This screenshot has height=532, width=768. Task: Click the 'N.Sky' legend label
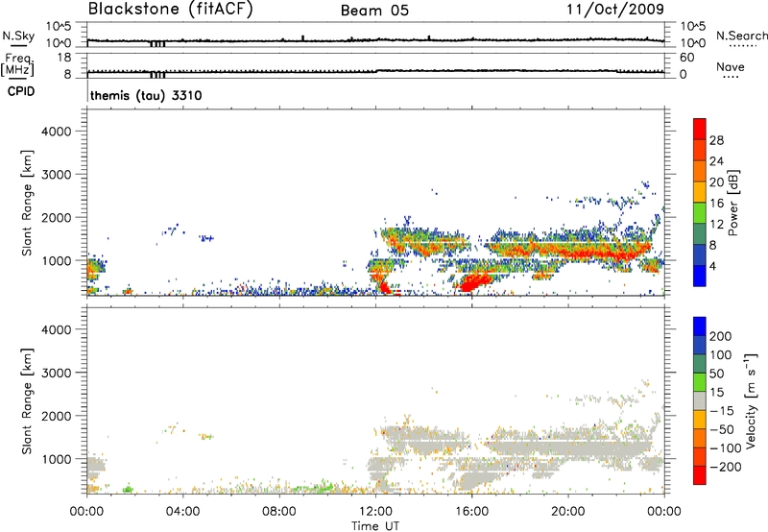(18, 36)
